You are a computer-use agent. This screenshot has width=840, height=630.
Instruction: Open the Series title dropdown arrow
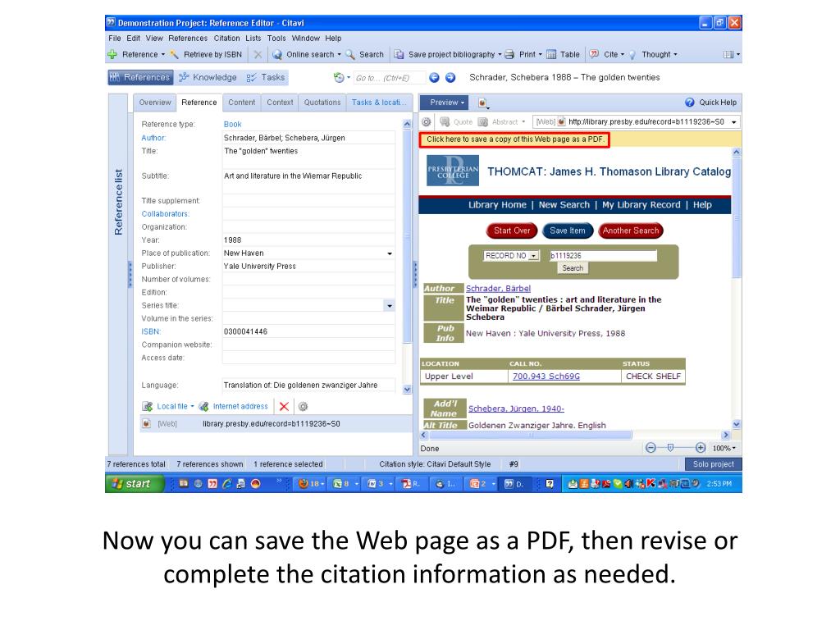(390, 306)
